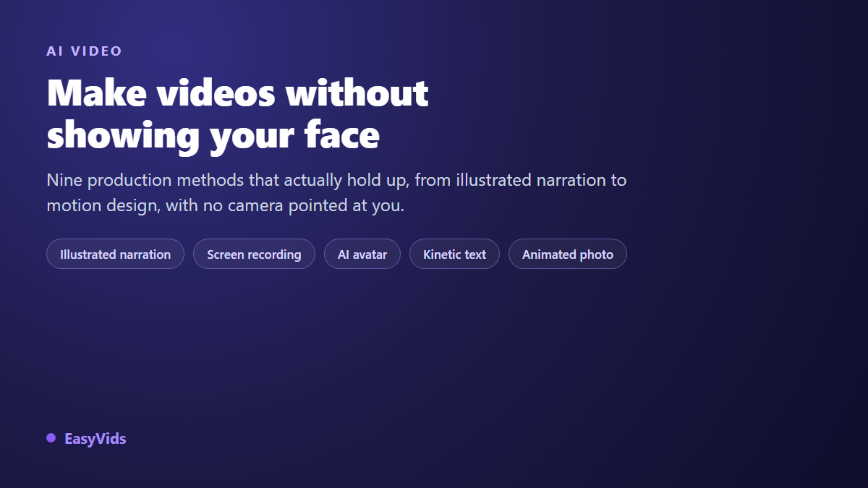Click the EasyVids brand name

click(95, 438)
